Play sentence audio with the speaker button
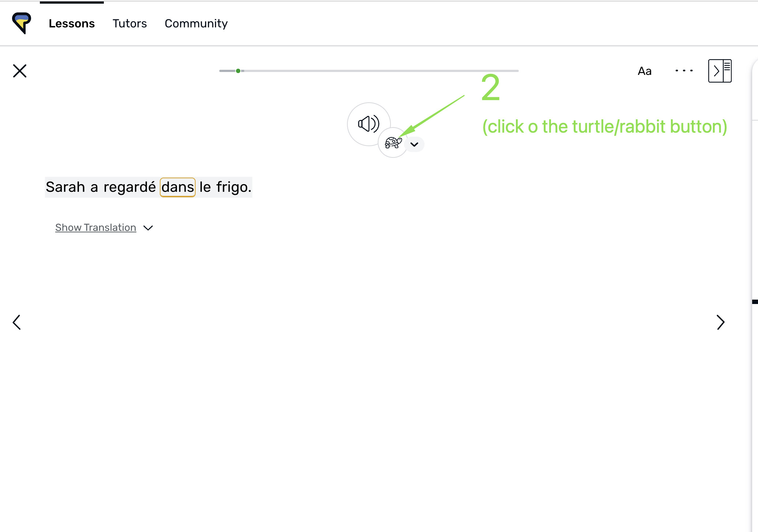The image size is (758, 532). coord(369,124)
